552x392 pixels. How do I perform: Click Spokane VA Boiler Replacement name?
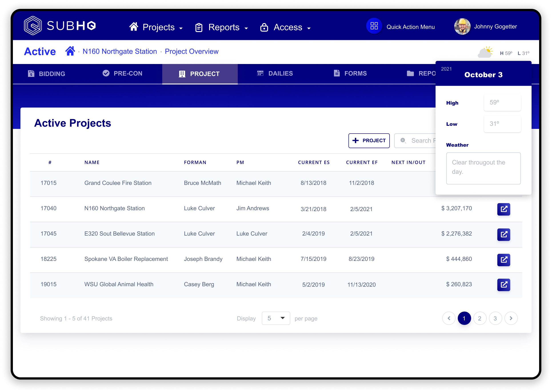click(126, 259)
